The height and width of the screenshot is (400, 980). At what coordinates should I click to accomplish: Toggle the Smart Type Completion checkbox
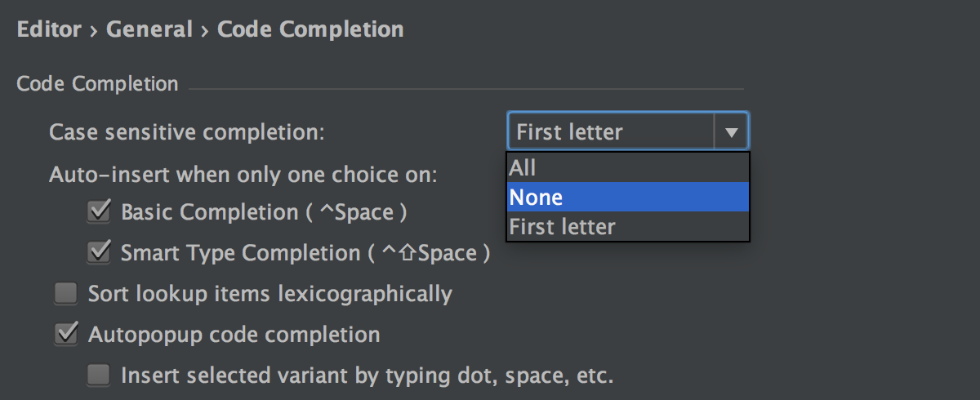(x=99, y=253)
